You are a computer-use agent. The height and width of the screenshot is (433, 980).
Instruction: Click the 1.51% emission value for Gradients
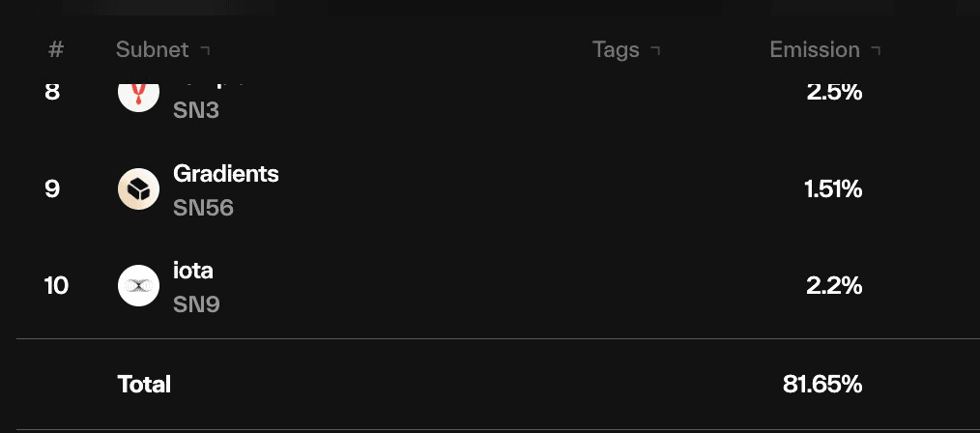834,189
